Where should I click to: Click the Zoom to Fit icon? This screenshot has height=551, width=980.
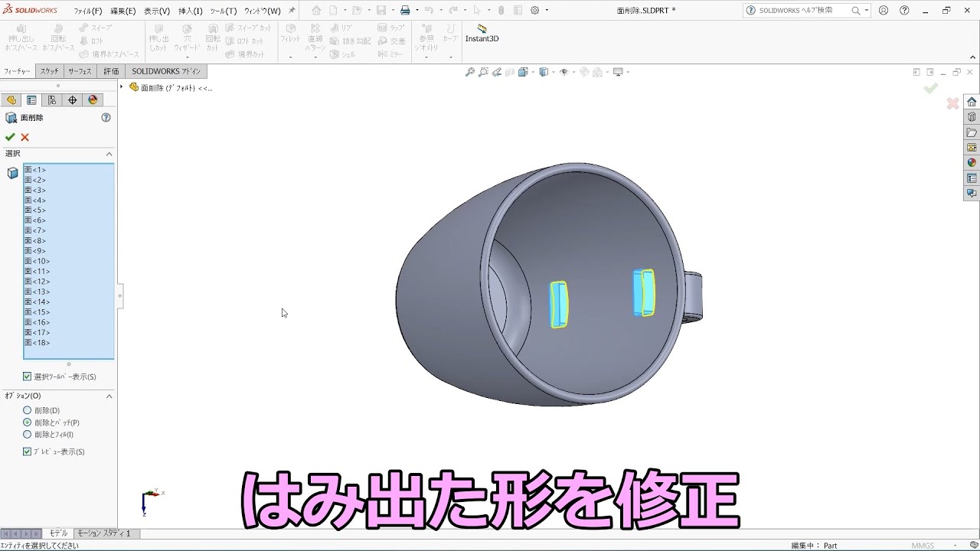(x=470, y=72)
